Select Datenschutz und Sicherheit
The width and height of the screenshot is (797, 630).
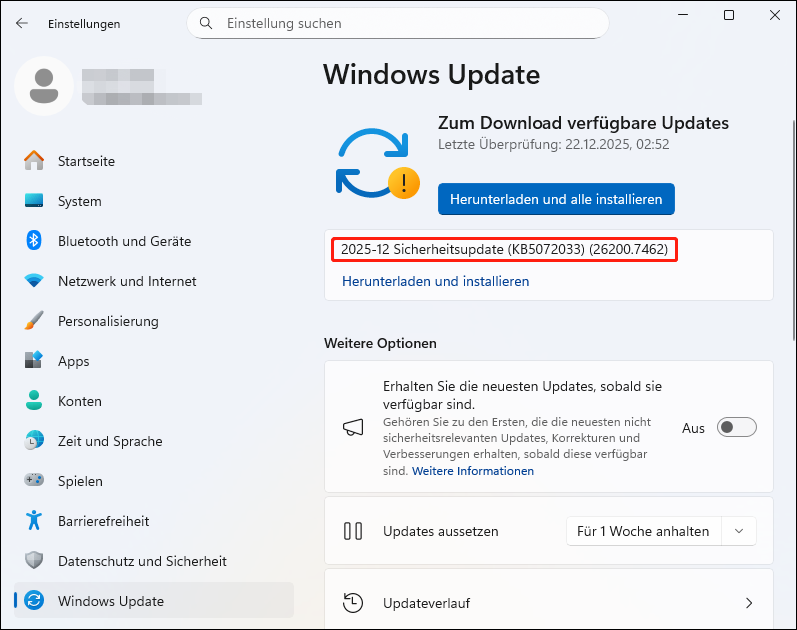[x=154, y=561]
